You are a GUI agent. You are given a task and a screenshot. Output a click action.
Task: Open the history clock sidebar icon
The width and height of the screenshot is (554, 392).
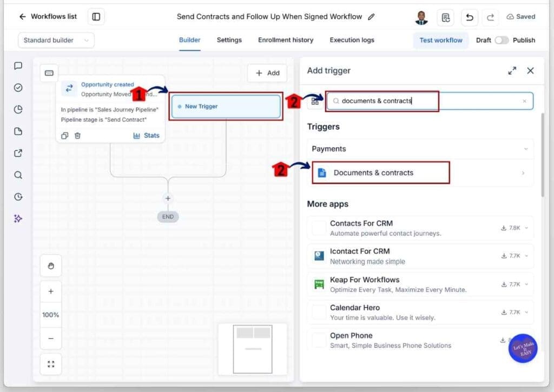click(18, 197)
